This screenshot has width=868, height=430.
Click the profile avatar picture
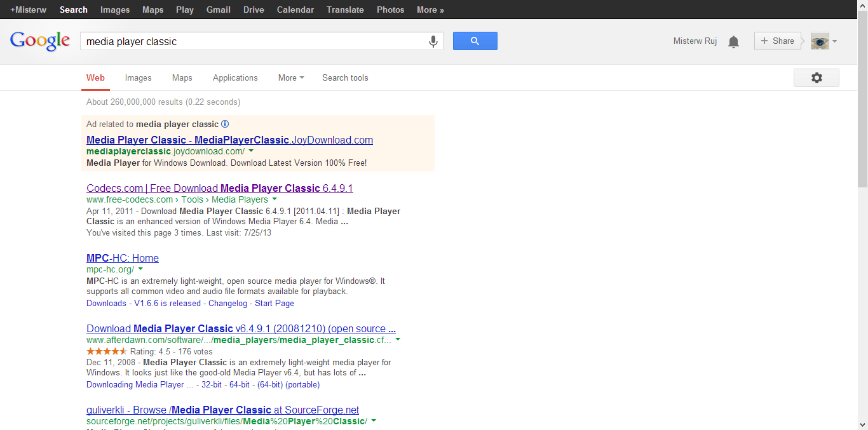tap(820, 41)
